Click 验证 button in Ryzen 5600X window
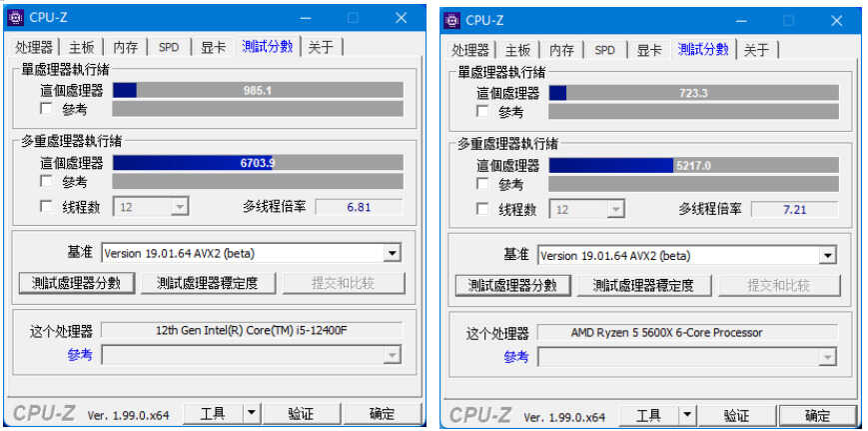 (738, 415)
